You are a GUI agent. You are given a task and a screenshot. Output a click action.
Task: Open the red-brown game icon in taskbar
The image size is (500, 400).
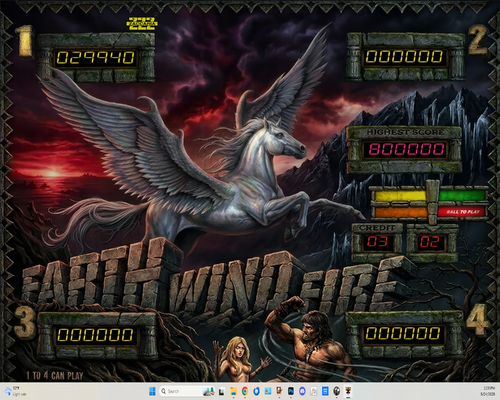[279, 391]
